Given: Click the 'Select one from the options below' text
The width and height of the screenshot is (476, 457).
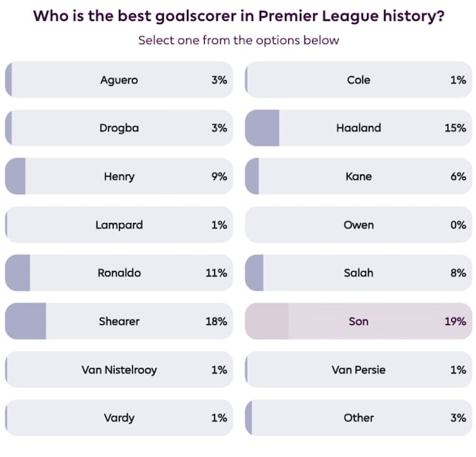Looking at the screenshot, I should 238,40.
